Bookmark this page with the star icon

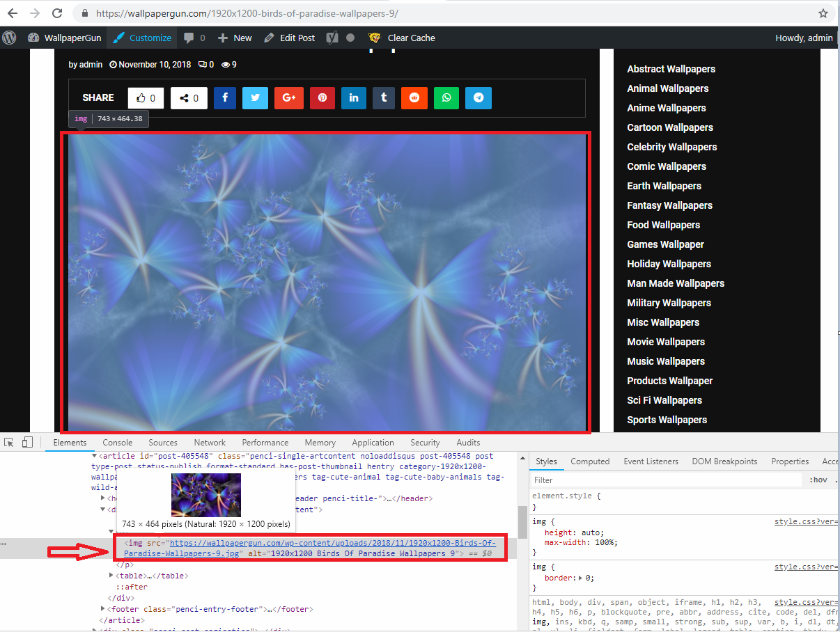pyautogui.click(x=823, y=13)
